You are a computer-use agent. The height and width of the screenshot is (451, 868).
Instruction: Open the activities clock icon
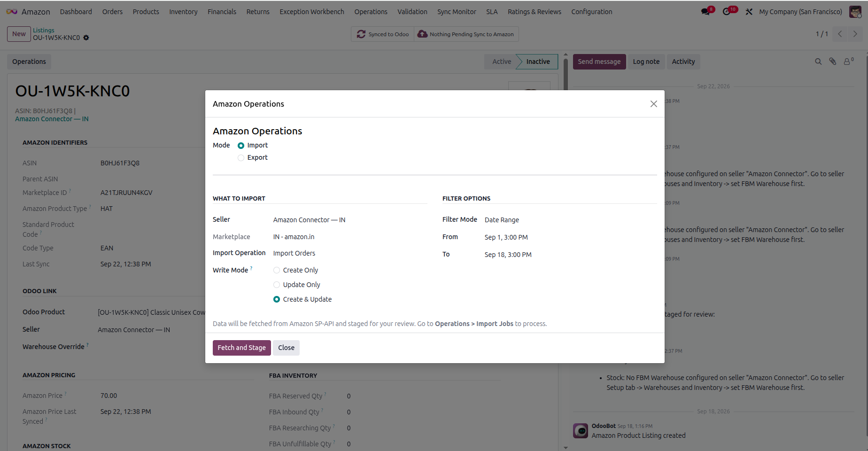pyautogui.click(x=728, y=12)
